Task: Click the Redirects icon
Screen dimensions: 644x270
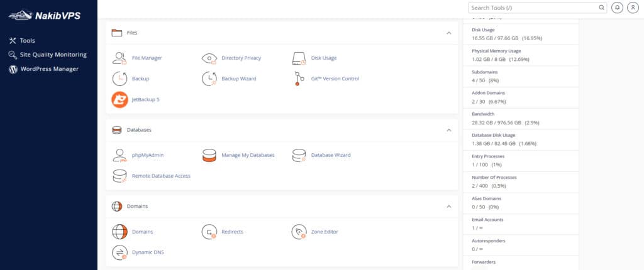Action: 209,232
